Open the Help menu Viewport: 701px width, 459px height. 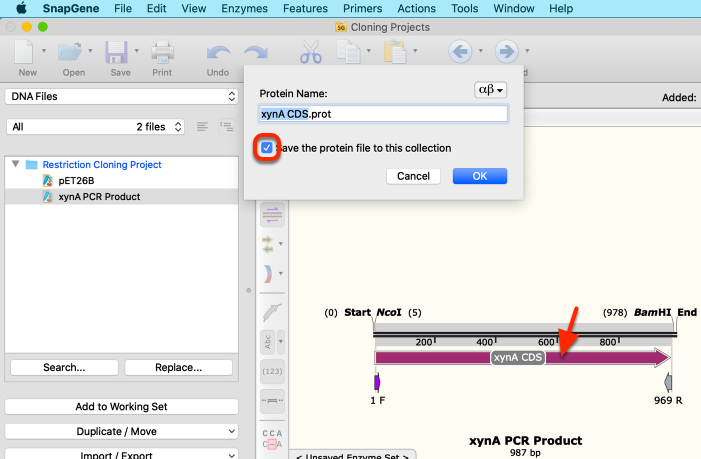point(561,8)
